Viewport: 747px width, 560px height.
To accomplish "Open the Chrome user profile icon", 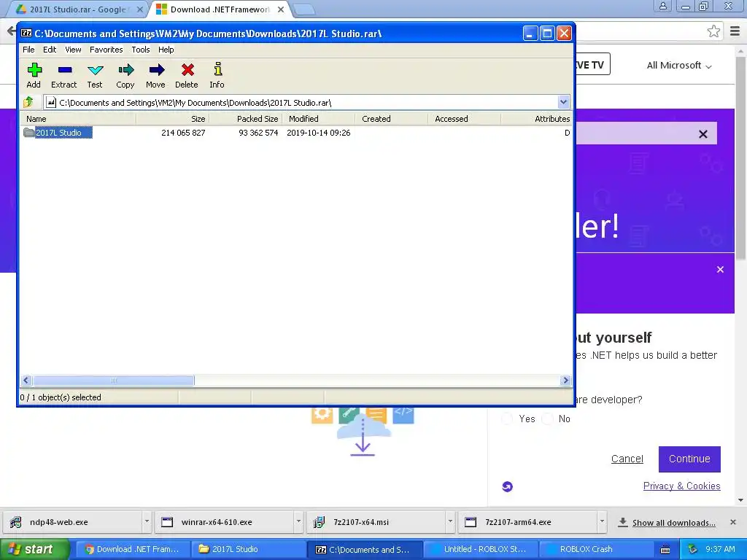I will point(662,6).
